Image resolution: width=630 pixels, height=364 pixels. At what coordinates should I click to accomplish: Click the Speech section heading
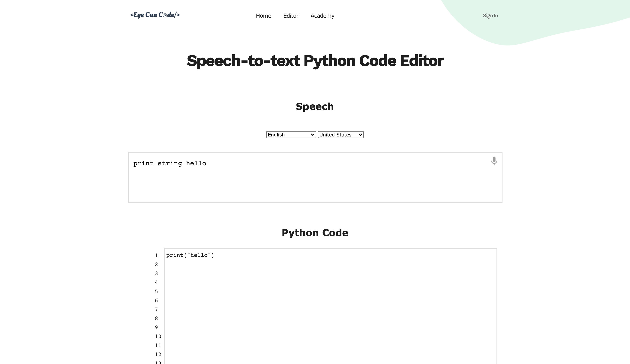click(x=315, y=106)
